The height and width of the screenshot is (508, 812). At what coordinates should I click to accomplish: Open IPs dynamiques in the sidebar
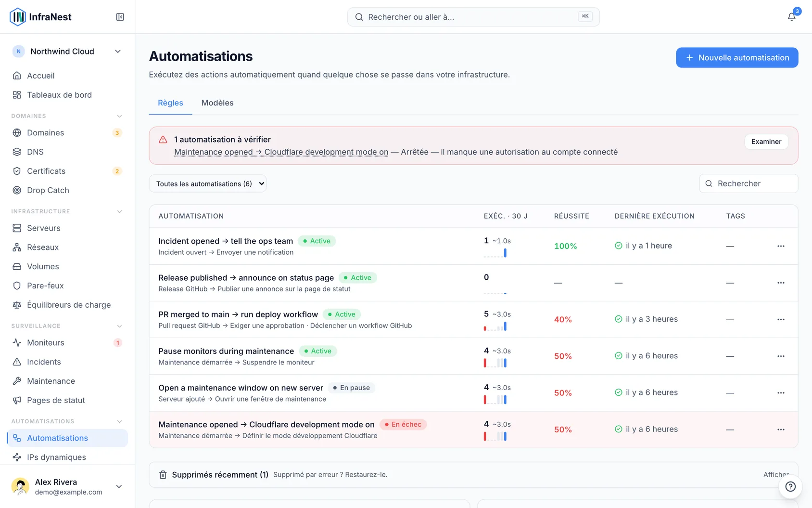pyautogui.click(x=67, y=457)
